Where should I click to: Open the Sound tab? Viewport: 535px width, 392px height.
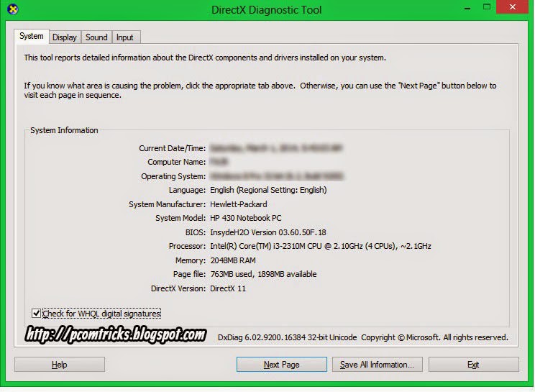tap(96, 37)
